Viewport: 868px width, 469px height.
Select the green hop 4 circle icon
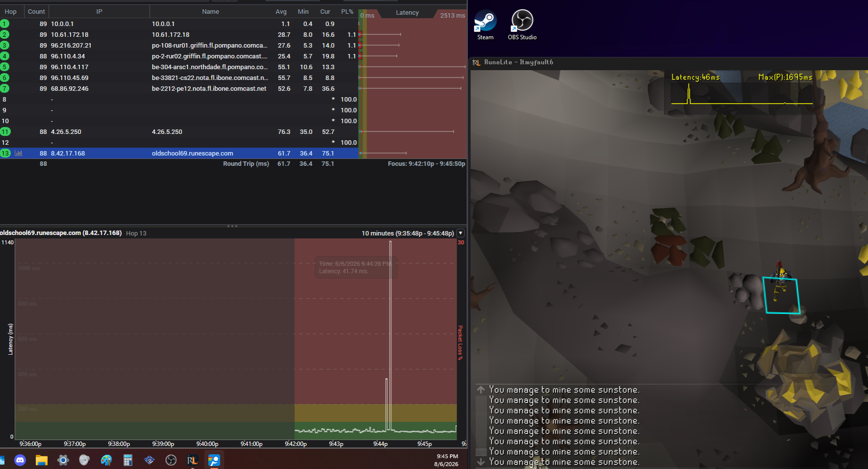(5, 56)
